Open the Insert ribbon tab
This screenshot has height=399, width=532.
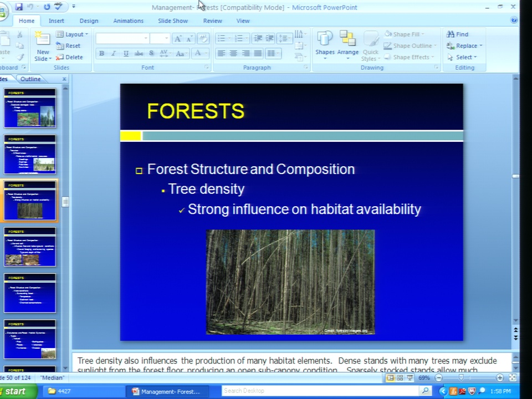click(x=57, y=21)
